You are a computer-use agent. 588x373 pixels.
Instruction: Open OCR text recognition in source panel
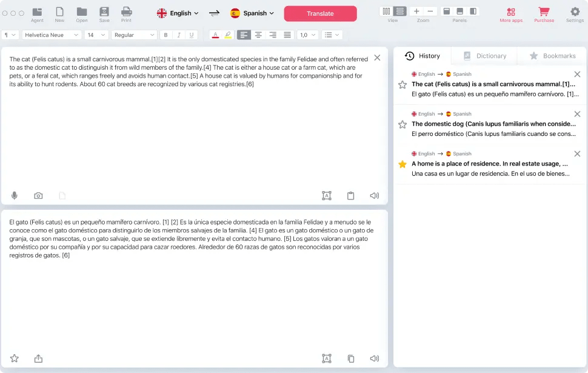click(327, 195)
